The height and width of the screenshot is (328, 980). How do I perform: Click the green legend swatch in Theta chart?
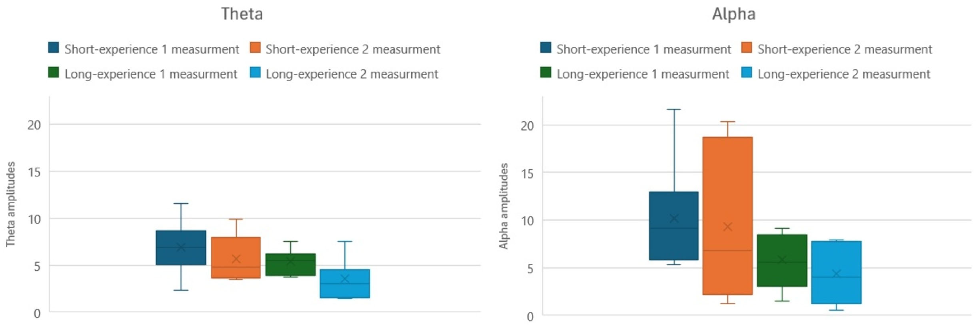click(x=54, y=72)
